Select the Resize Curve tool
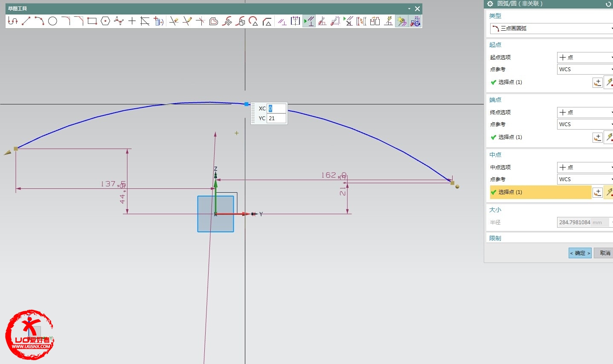The image size is (613, 364). [254, 21]
